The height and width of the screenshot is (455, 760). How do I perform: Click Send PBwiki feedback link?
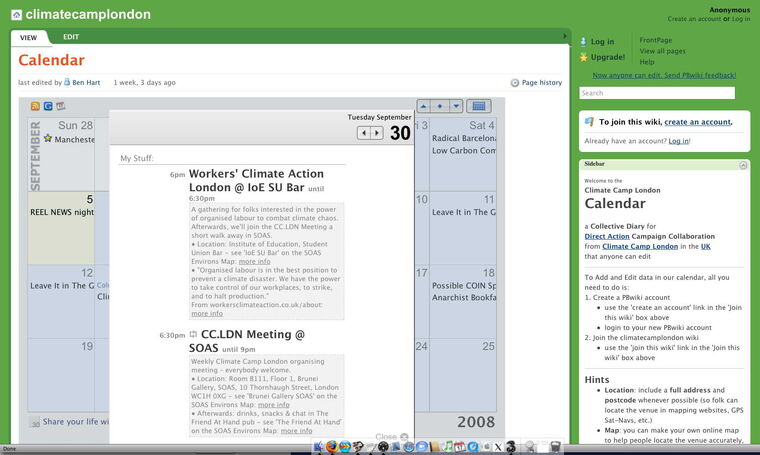[x=664, y=75]
